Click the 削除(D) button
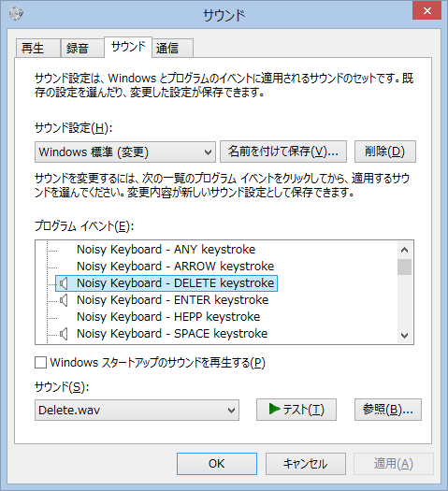Viewport: 448px width, 491px height. coord(385,152)
